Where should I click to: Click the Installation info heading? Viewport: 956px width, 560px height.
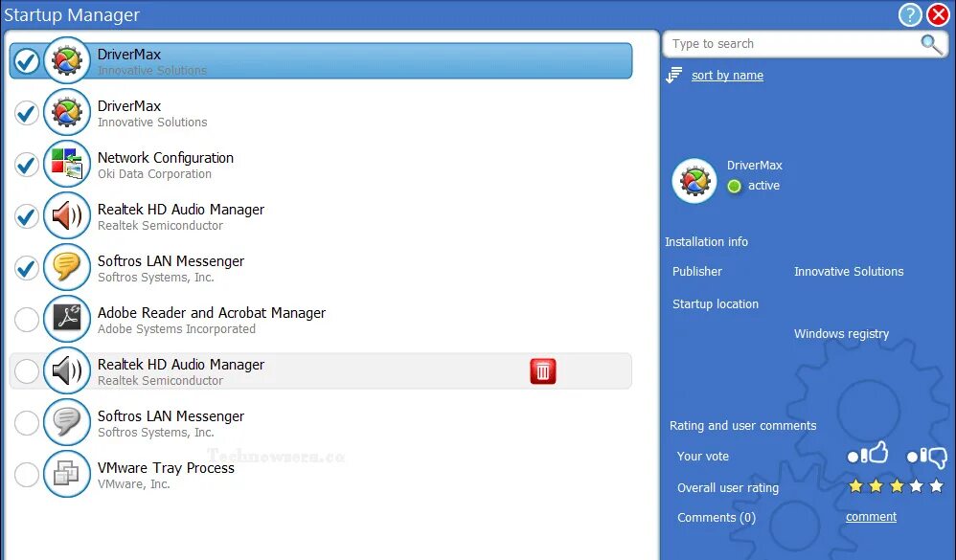[x=706, y=242]
